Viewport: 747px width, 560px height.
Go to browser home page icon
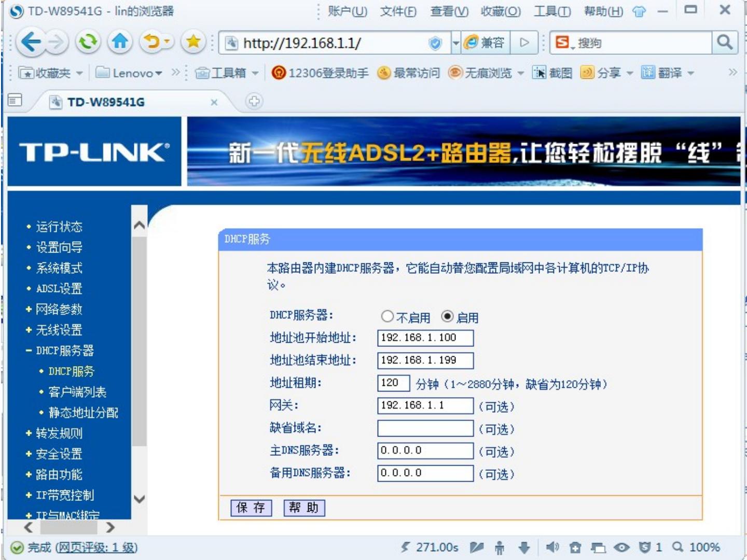120,43
